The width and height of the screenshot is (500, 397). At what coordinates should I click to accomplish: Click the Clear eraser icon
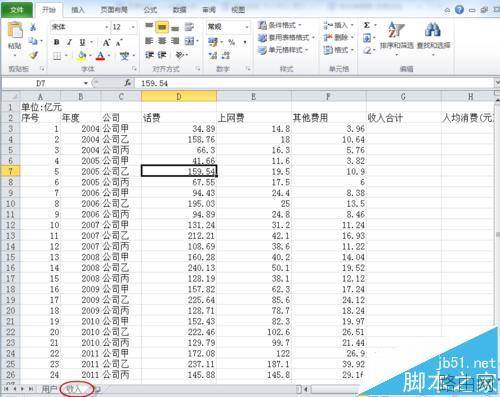tap(367, 51)
